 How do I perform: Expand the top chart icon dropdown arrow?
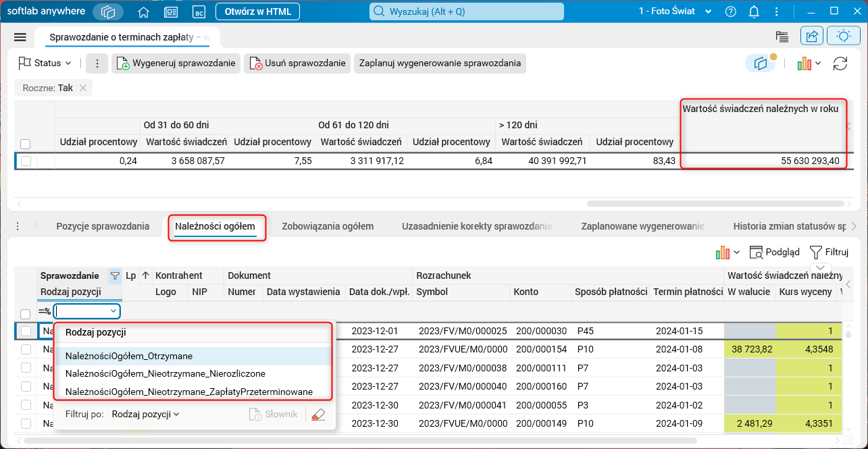tap(817, 63)
